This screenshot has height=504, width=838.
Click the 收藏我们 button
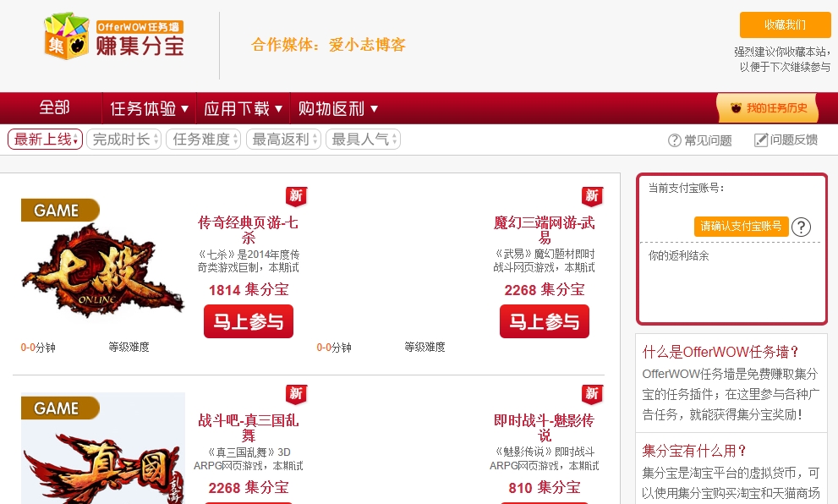(785, 25)
